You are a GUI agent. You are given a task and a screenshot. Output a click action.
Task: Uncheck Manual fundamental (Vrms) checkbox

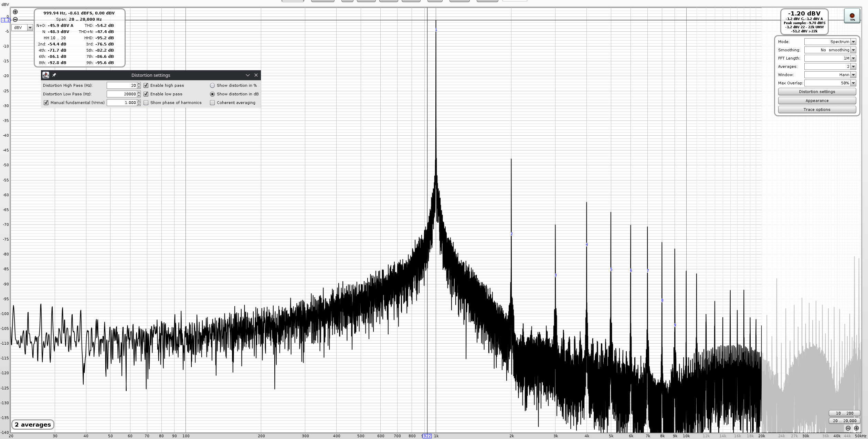(46, 103)
